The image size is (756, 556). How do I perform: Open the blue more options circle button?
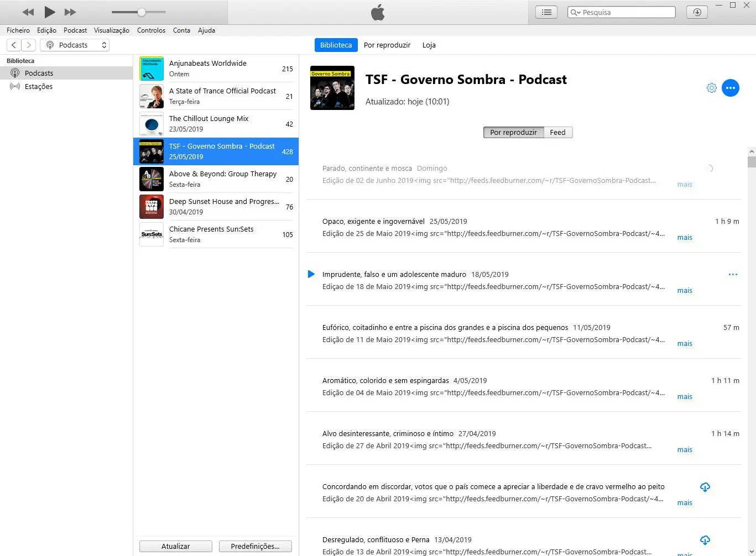731,88
